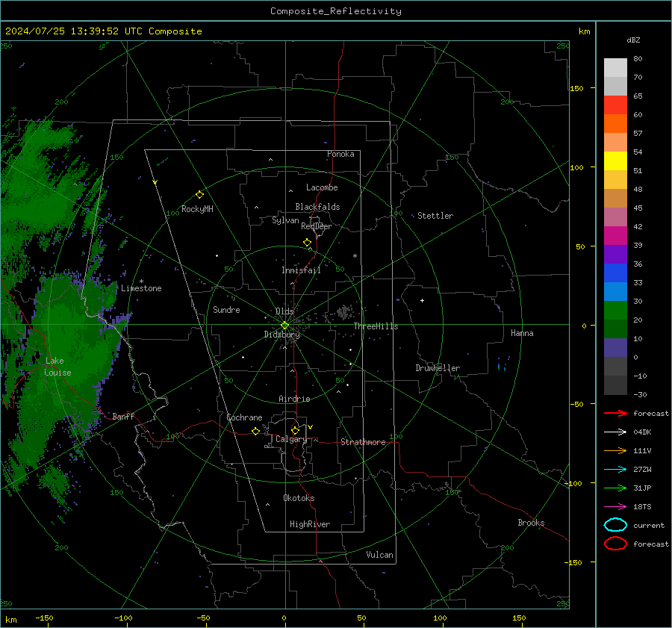Click the red forecast arrow in legend
Image resolution: width=672 pixels, height=628 pixels.
tap(615, 413)
